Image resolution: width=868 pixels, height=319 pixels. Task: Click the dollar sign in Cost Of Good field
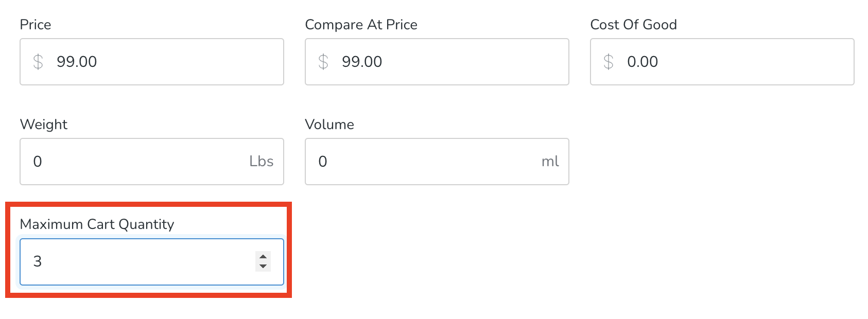[609, 62]
